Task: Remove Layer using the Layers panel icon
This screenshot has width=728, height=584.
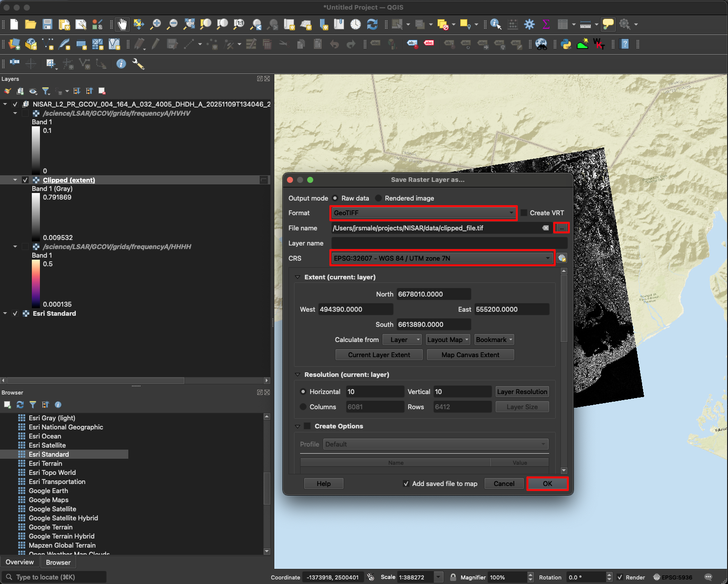Action: (x=102, y=91)
